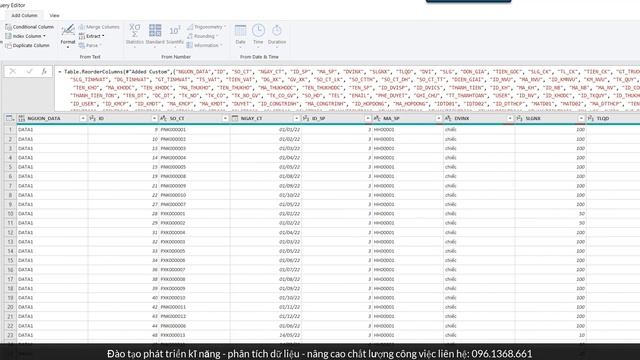The height and width of the screenshot is (360, 640).
Task: Select row number 10 header
Action: tap(10, 214)
